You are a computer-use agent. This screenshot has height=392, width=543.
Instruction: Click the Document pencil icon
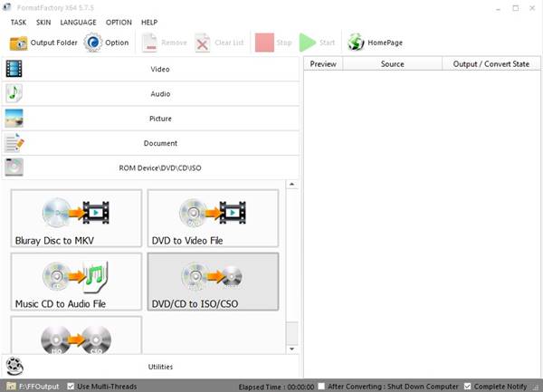(14, 143)
